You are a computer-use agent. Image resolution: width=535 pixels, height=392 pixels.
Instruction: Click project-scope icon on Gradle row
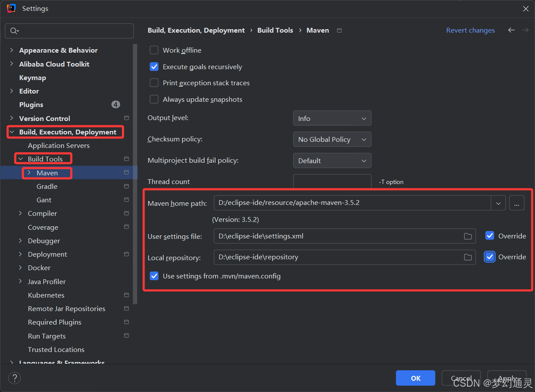coord(126,186)
